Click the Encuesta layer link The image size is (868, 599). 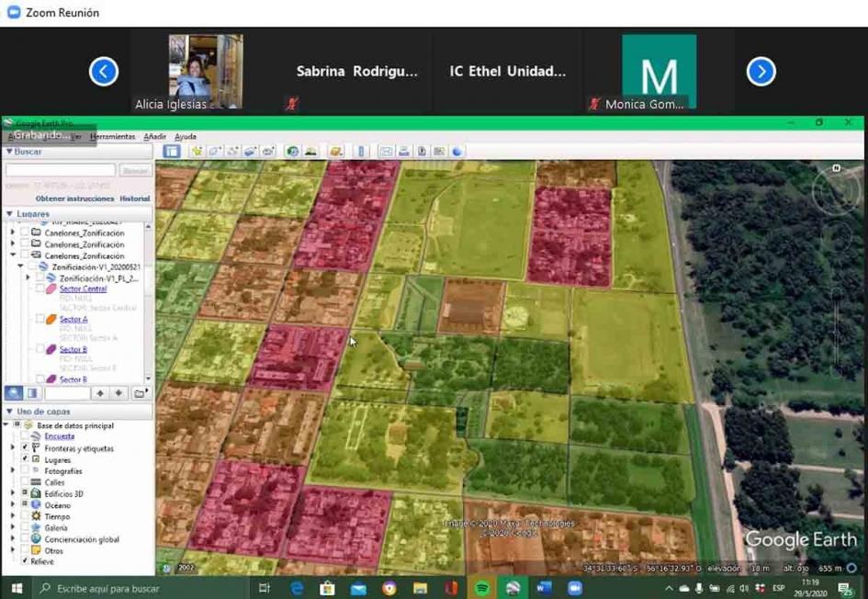coord(59,436)
